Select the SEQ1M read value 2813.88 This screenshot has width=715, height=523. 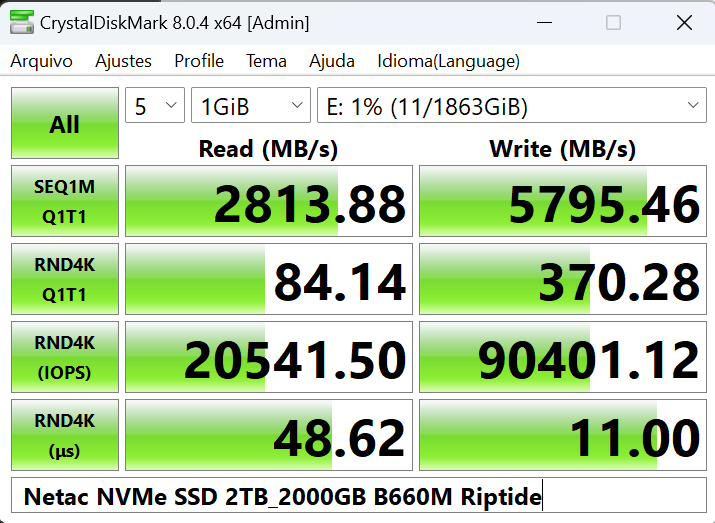[x=269, y=201]
